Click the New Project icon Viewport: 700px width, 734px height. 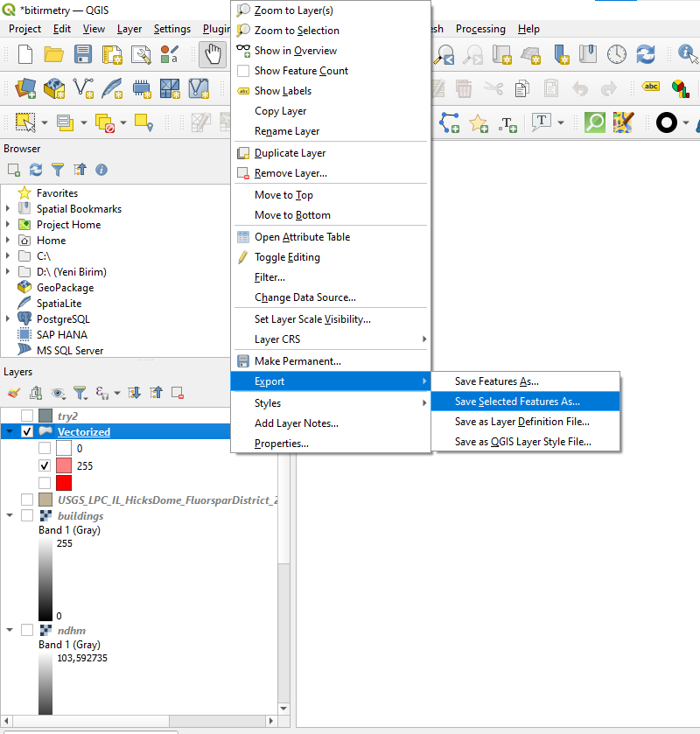[x=24, y=54]
